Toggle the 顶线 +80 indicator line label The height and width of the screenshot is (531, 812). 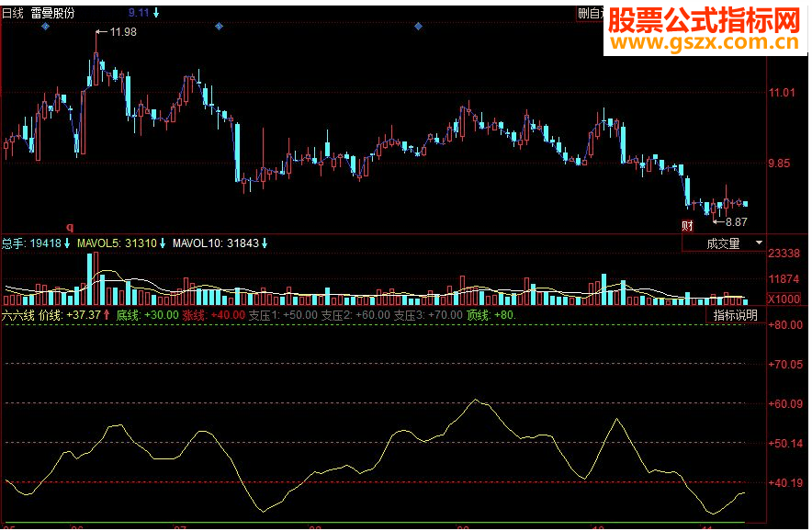click(491, 315)
